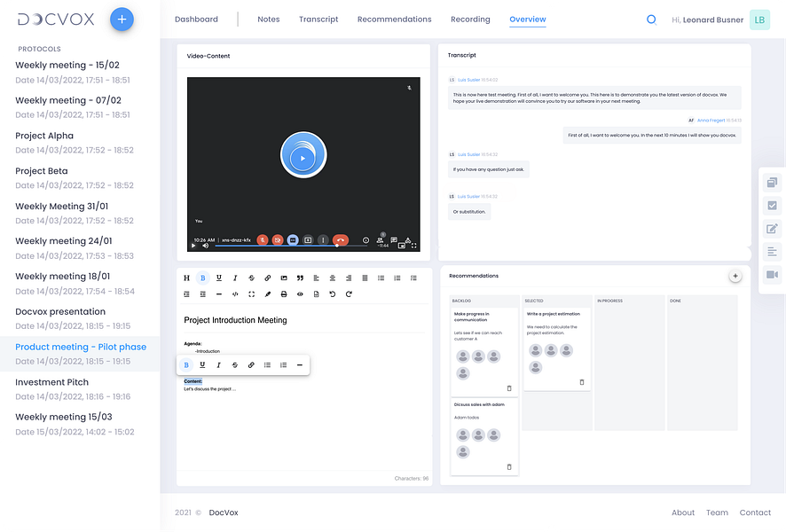
Task: Apply Heading format in main editor toolbar
Action: [186, 278]
